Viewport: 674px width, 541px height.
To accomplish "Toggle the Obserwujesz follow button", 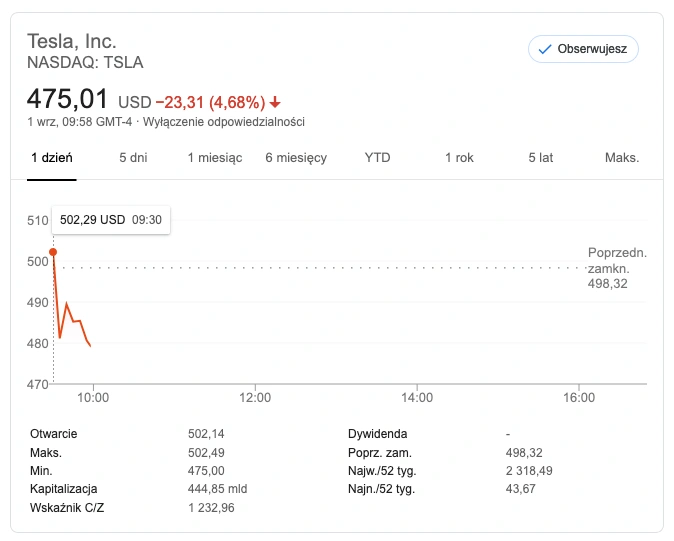I will [583, 49].
